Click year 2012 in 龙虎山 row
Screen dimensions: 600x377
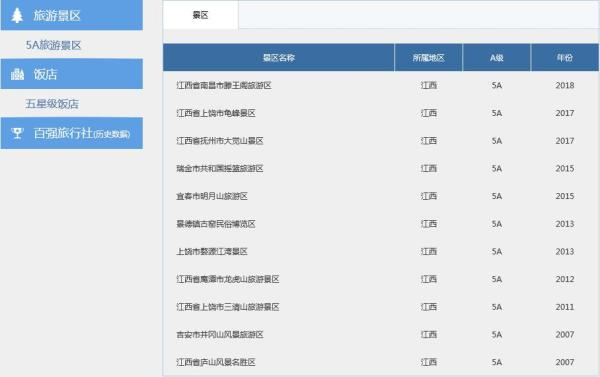(565, 279)
